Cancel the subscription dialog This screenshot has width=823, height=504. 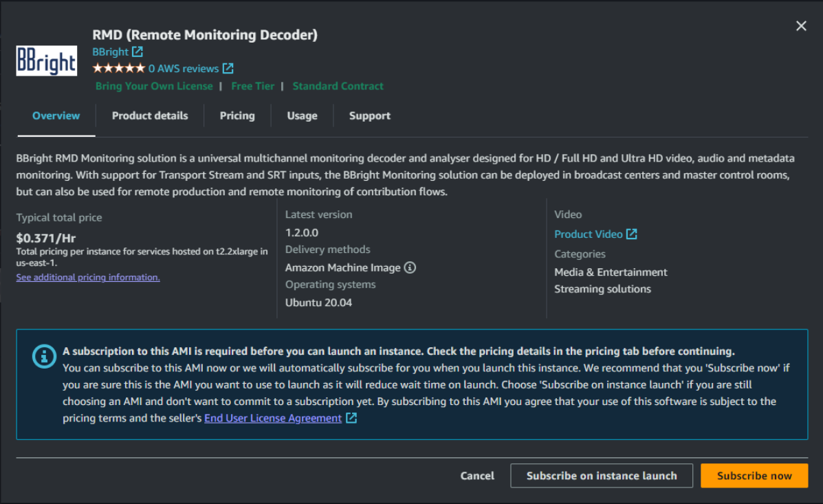(x=477, y=476)
